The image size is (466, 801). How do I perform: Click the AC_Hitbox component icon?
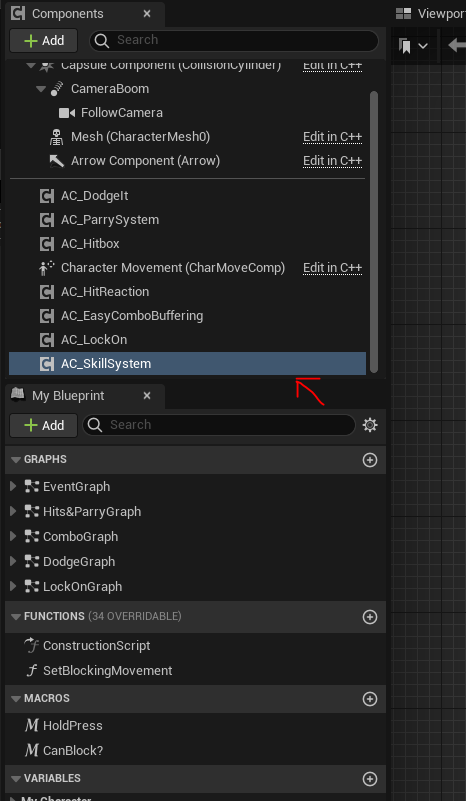[x=47, y=244]
